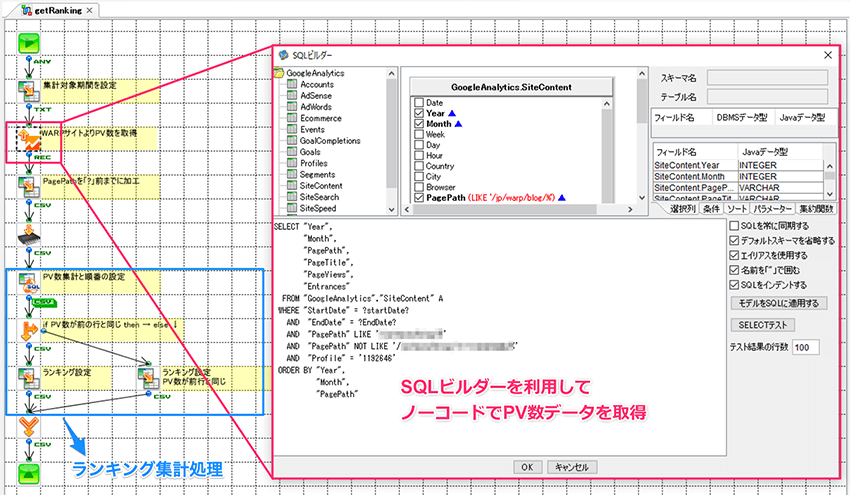850x495 pixels.
Task: Select the SiteContent table icon in tree
Action: (x=292, y=185)
